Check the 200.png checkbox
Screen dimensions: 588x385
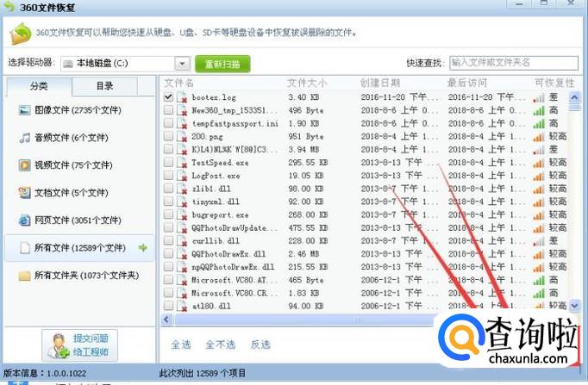point(168,136)
